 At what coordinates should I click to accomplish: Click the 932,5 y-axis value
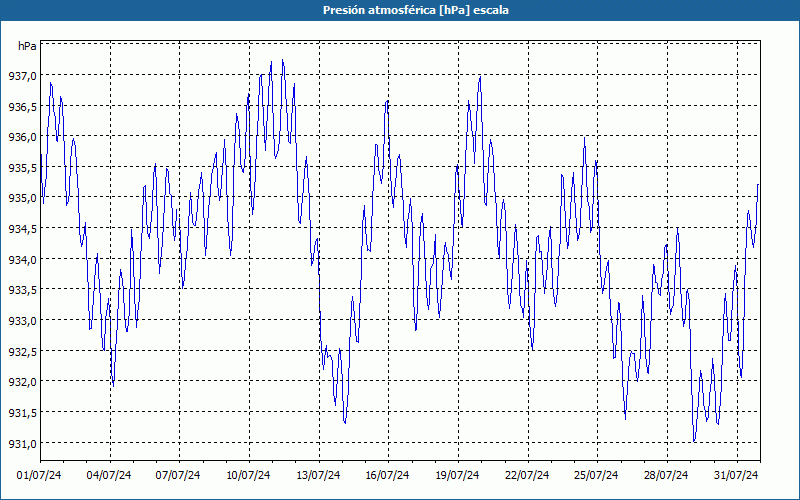click(x=22, y=352)
